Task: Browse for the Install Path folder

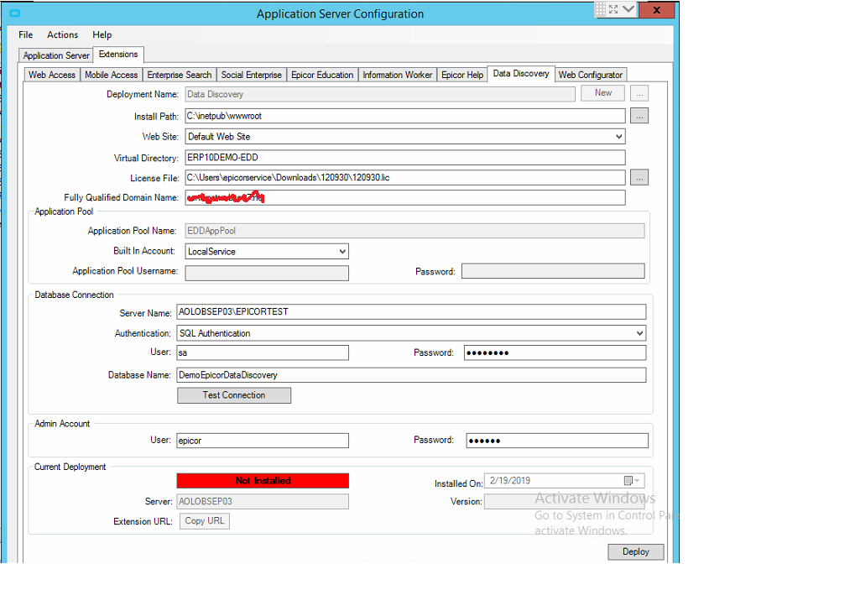Action: [x=639, y=116]
